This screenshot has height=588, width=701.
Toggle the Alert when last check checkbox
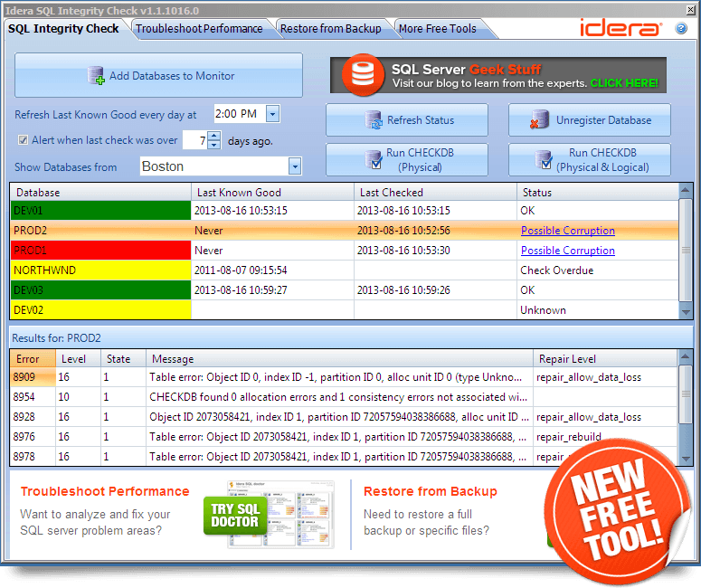click(24, 140)
